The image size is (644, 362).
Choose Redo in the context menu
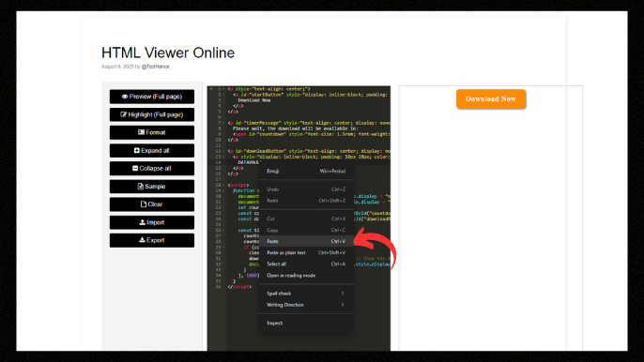pyautogui.click(x=306, y=201)
